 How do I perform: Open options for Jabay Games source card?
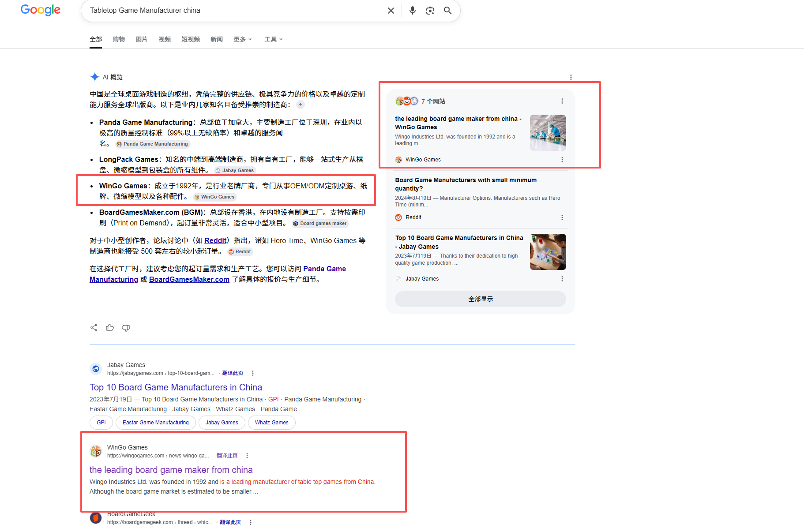tap(562, 279)
